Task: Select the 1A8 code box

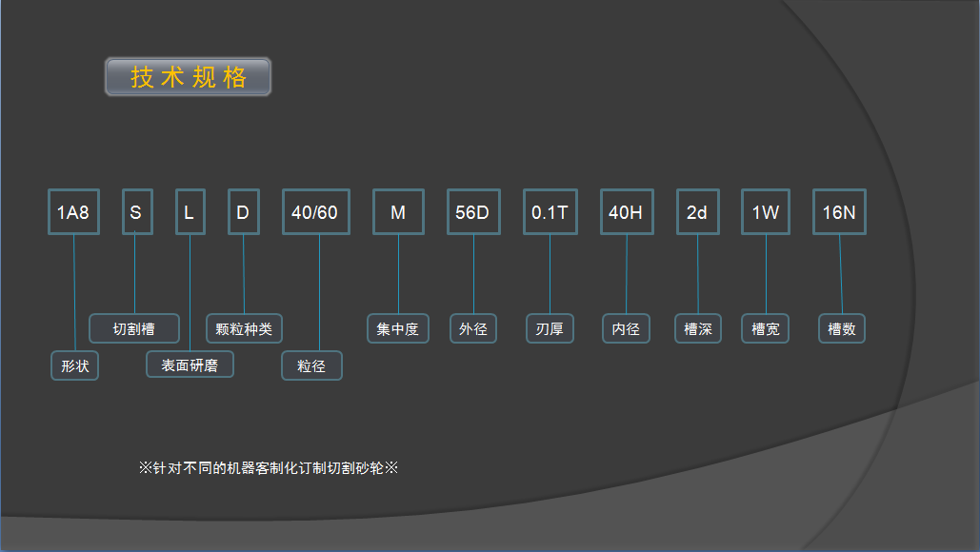Action: (x=73, y=212)
